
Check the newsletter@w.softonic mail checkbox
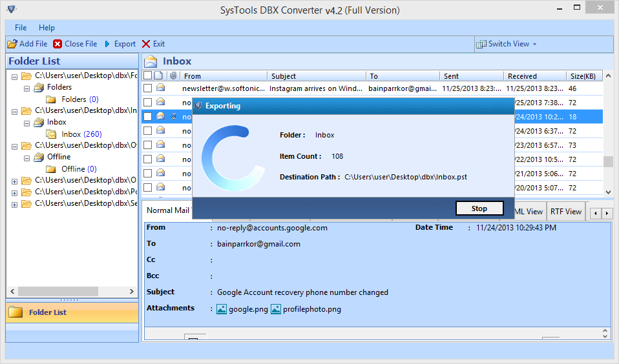tap(148, 88)
